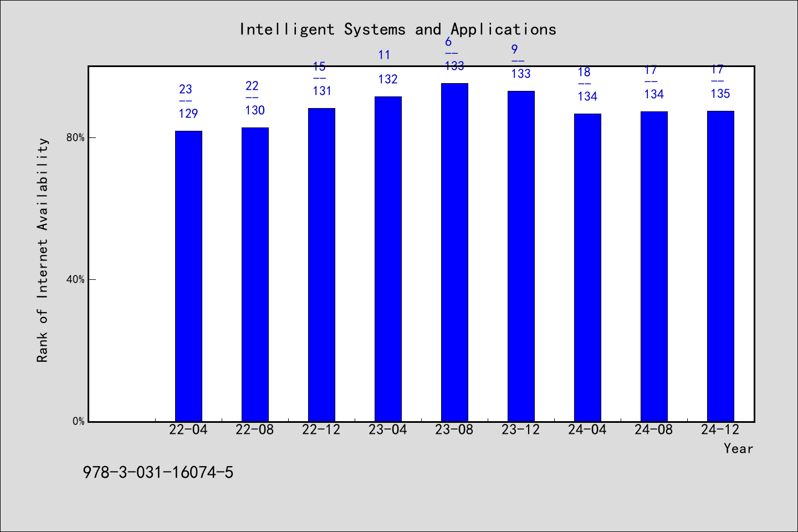
Task: Click the rank 9 label above 23-12
Action: pyautogui.click(x=515, y=49)
